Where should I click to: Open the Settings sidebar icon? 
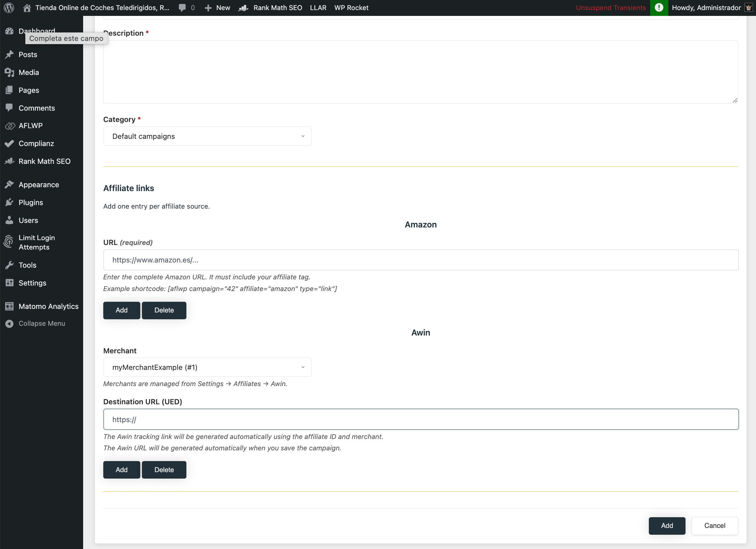[x=32, y=283]
